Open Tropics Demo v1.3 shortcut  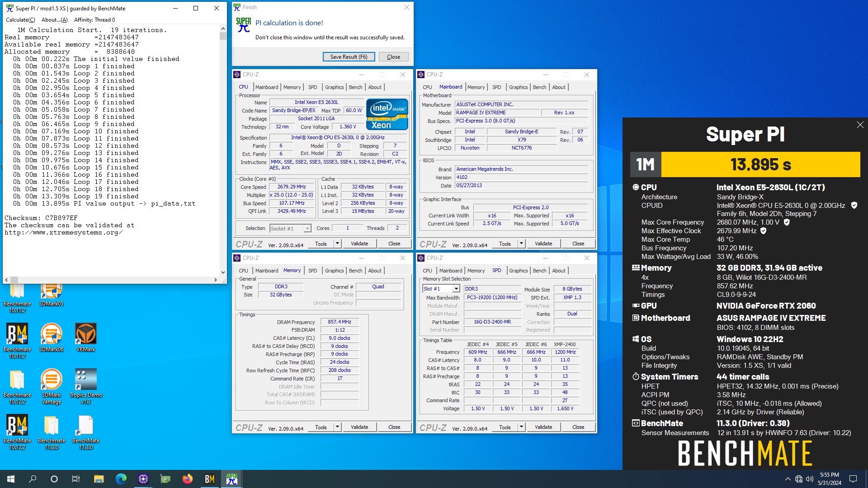(85, 386)
